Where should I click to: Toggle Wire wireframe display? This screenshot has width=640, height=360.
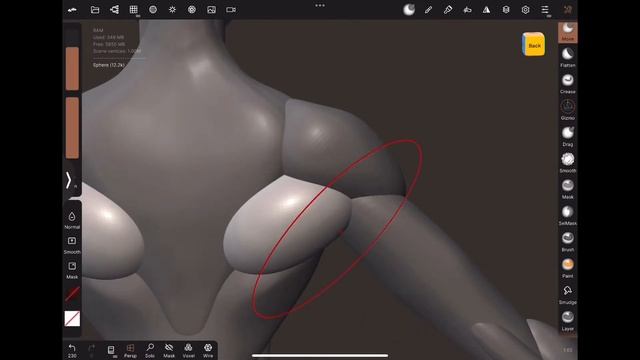208,351
